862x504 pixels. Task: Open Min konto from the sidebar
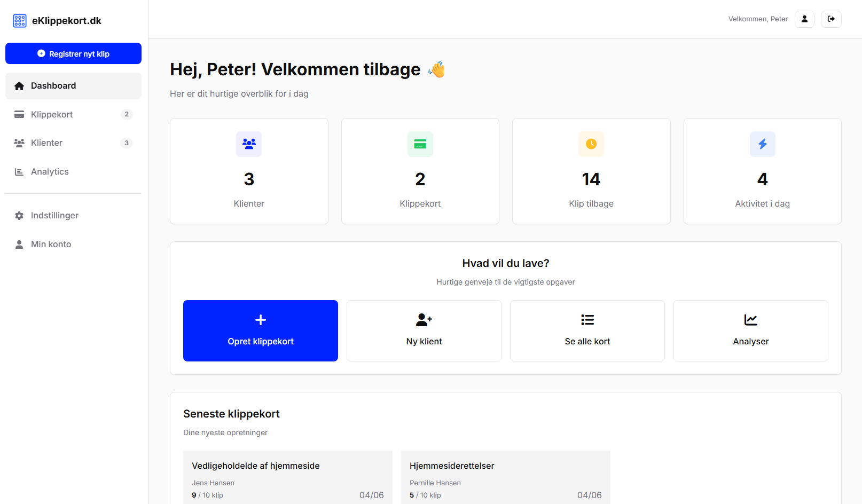[x=51, y=244]
